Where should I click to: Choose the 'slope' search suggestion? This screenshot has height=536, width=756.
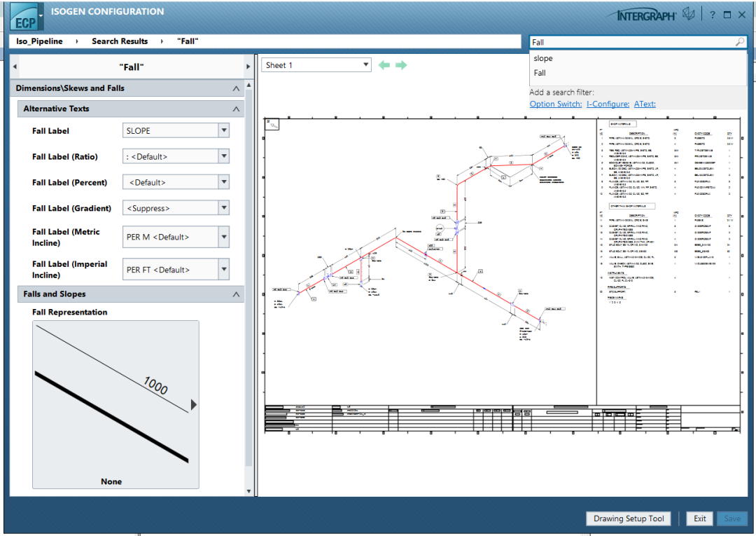[x=543, y=58]
